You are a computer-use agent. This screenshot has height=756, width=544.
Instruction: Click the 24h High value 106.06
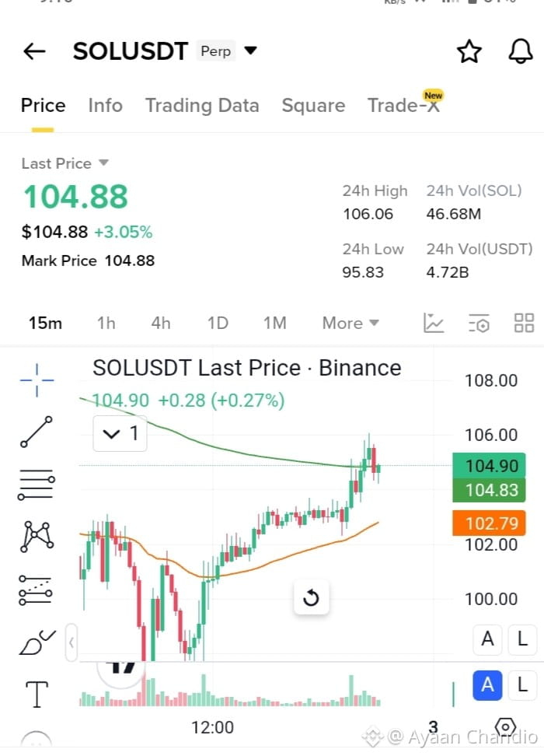[368, 214]
